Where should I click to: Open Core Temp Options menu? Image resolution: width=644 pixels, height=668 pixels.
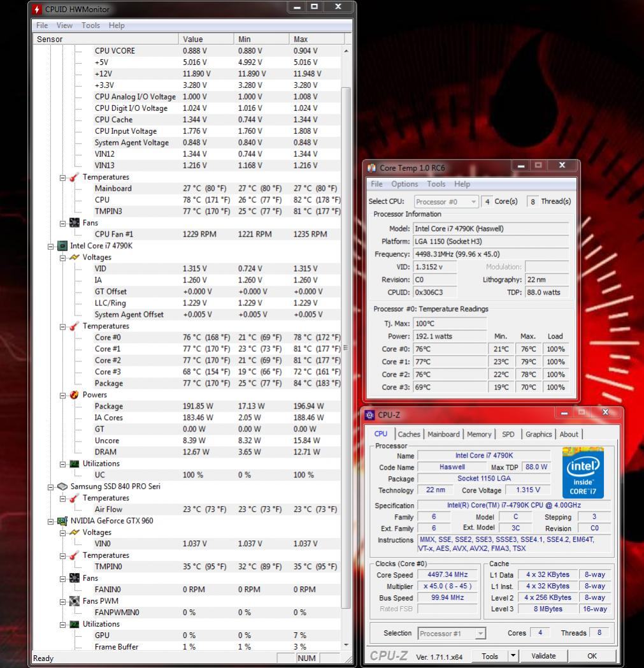(404, 184)
